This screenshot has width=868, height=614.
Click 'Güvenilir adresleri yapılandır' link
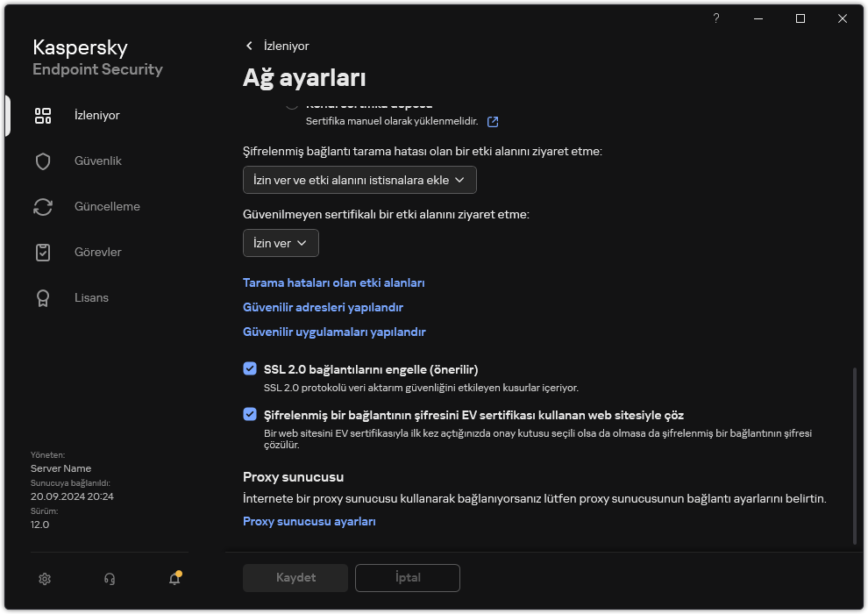[323, 308]
